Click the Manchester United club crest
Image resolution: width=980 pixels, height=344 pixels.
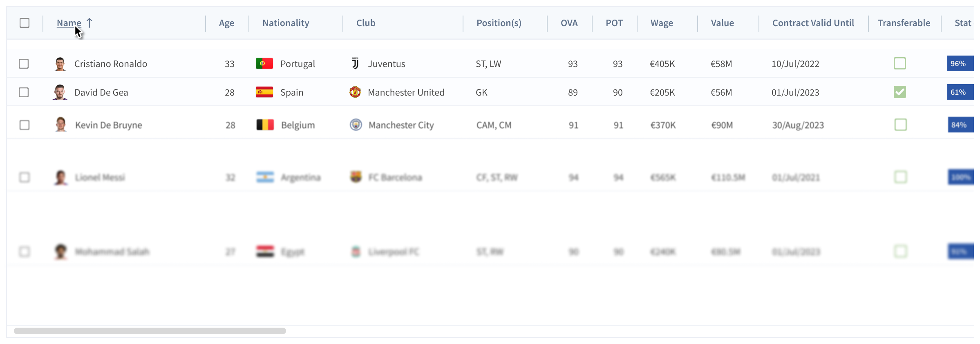(355, 92)
